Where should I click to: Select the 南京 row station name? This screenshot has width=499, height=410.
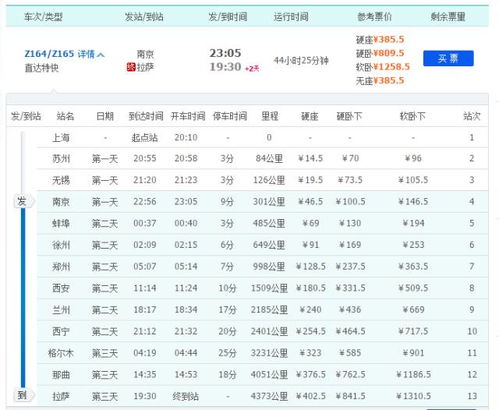click(x=61, y=202)
